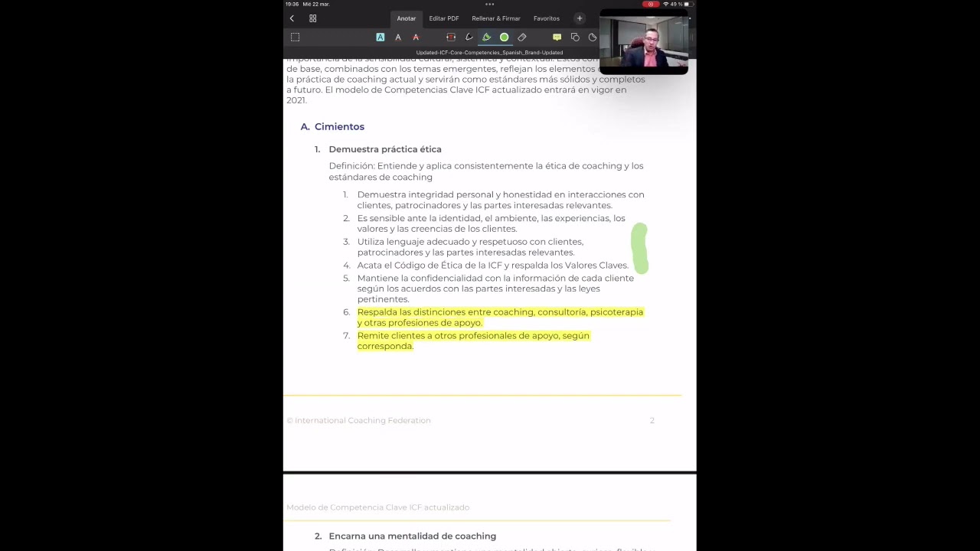Click the green highlighter stroke annotation
Viewport: 980px width, 551px height.
pyautogui.click(x=640, y=248)
